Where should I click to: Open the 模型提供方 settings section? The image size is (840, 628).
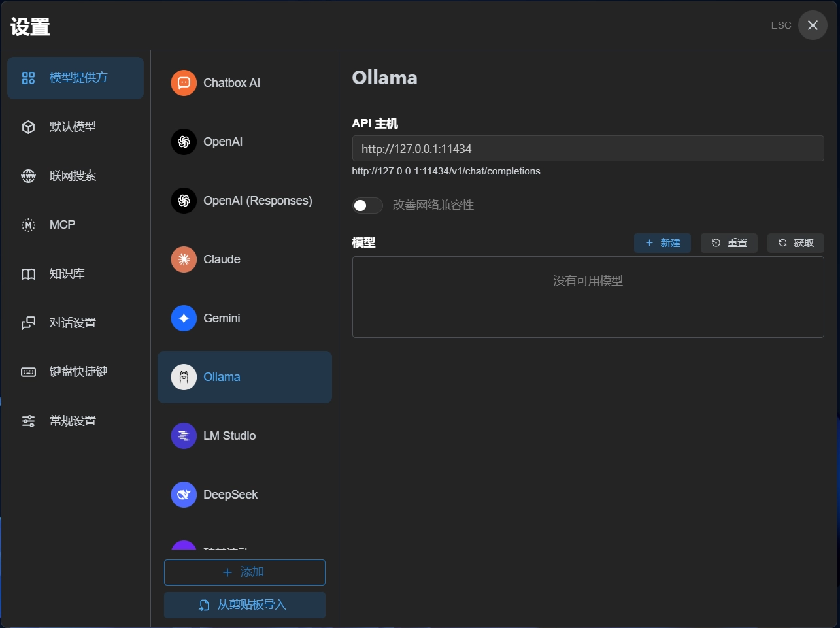point(75,78)
